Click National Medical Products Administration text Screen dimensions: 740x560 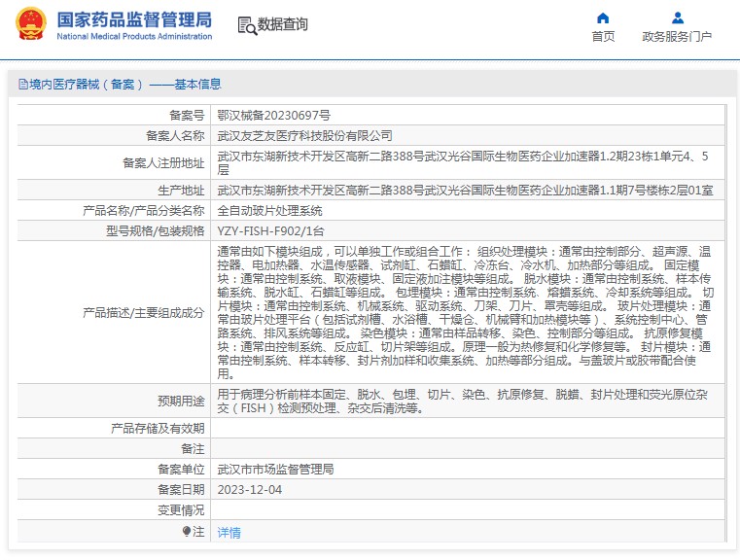click(x=134, y=36)
